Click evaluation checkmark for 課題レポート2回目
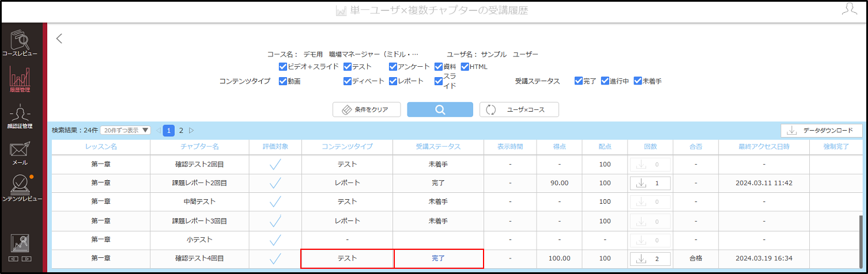Image resolution: width=868 pixels, height=274 pixels. tap(275, 183)
